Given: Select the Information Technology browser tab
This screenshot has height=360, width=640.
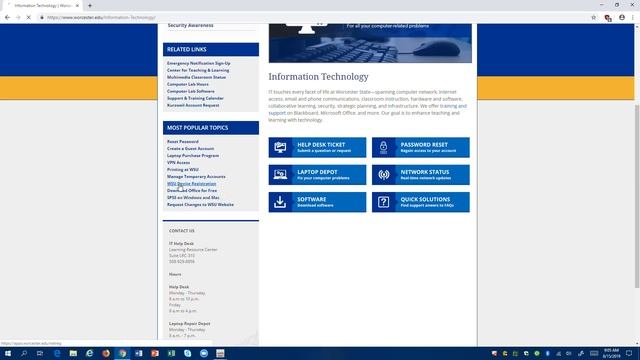Looking at the screenshot, I should pos(41,6).
